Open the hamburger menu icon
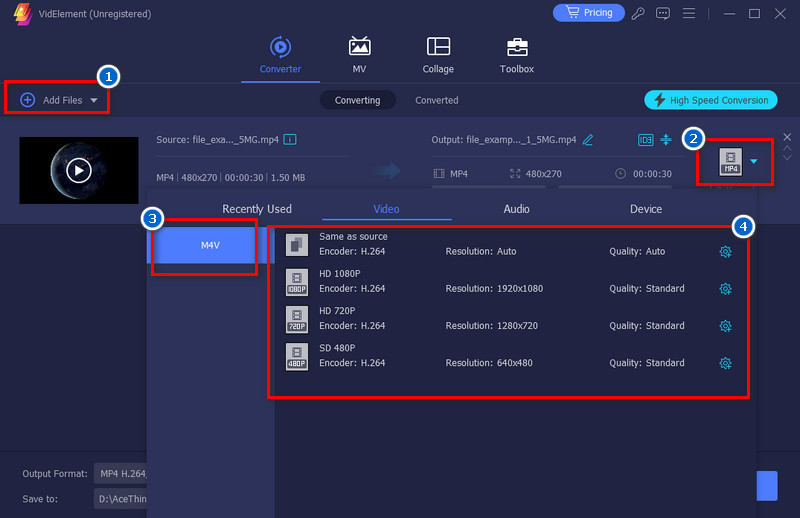 pos(689,13)
